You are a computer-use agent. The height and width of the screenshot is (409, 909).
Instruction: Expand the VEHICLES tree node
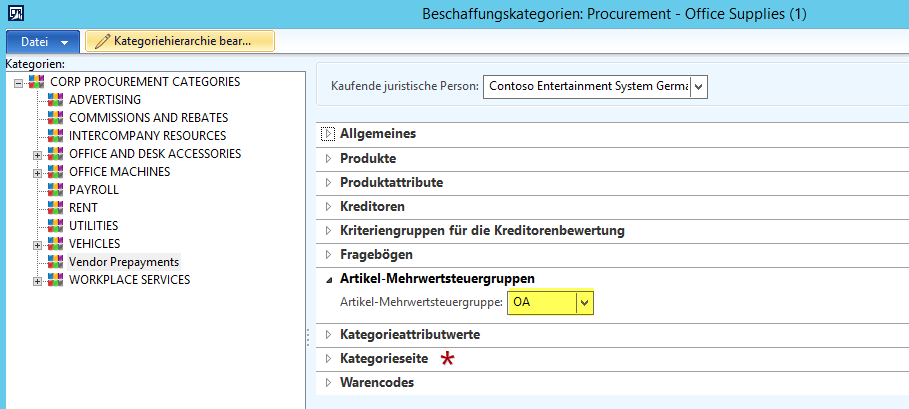click(37, 244)
